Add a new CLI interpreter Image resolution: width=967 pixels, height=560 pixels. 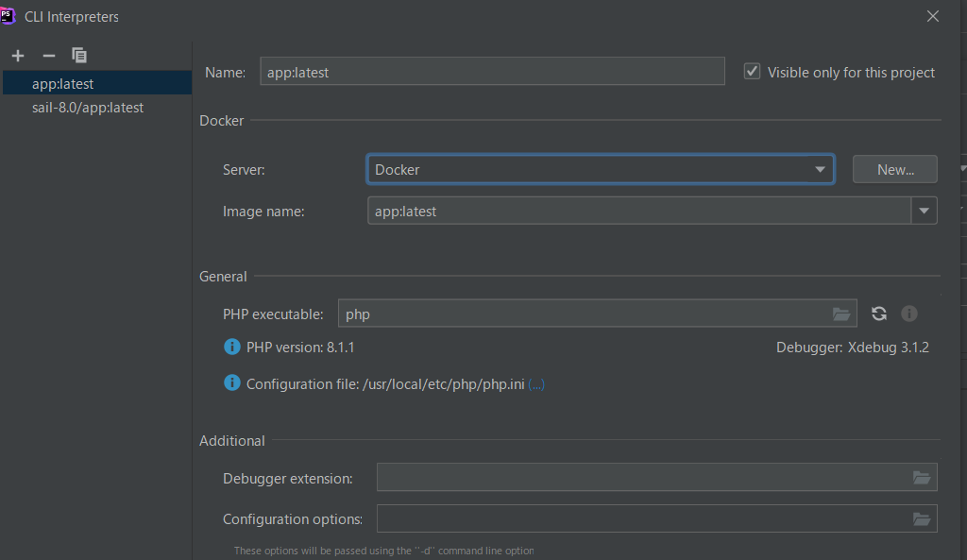18,56
